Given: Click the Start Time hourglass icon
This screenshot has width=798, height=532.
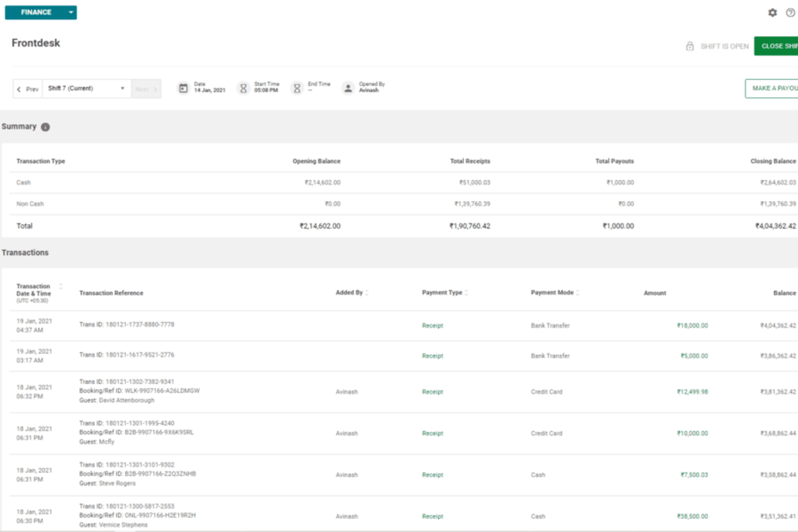Looking at the screenshot, I should 243,89.
